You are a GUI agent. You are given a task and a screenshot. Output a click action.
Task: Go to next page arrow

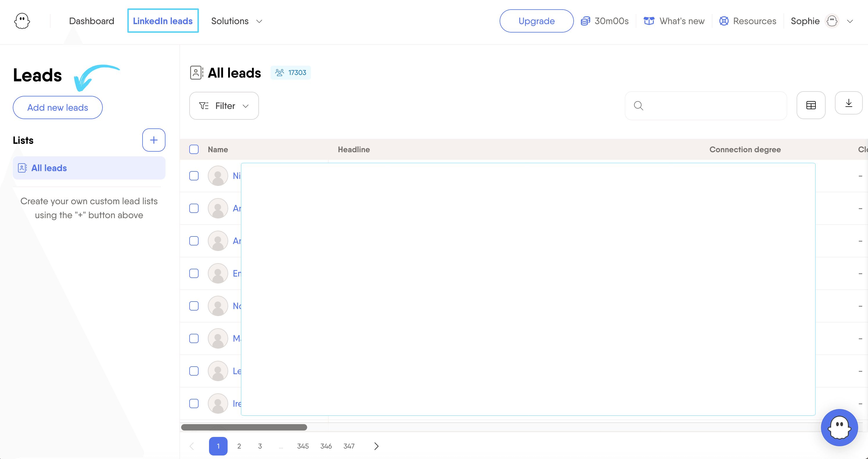point(377,446)
